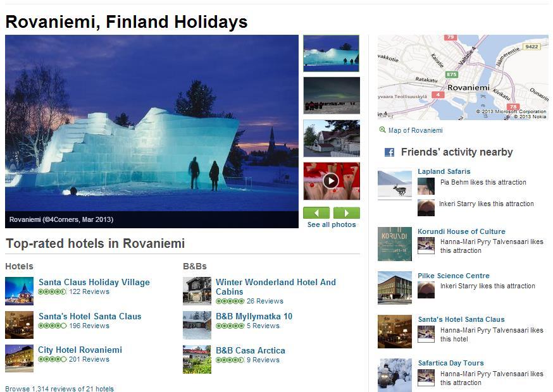Select the village house photo thumbnail
This screenshot has height=392, width=553.
click(x=332, y=138)
